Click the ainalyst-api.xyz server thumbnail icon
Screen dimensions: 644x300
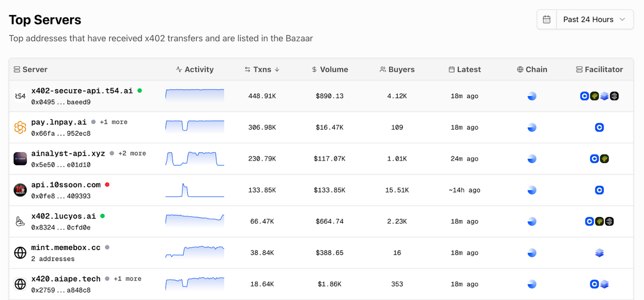tap(20, 158)
